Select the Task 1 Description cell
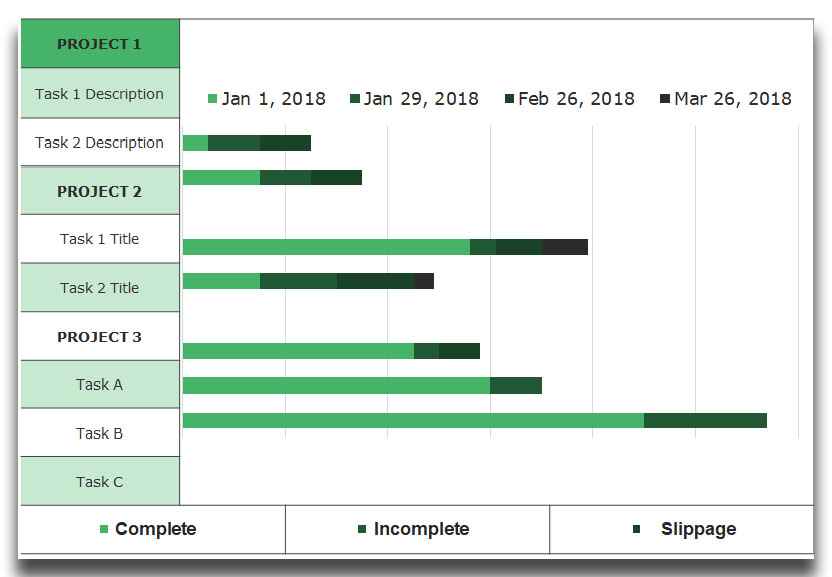 (x=99, y=94)
